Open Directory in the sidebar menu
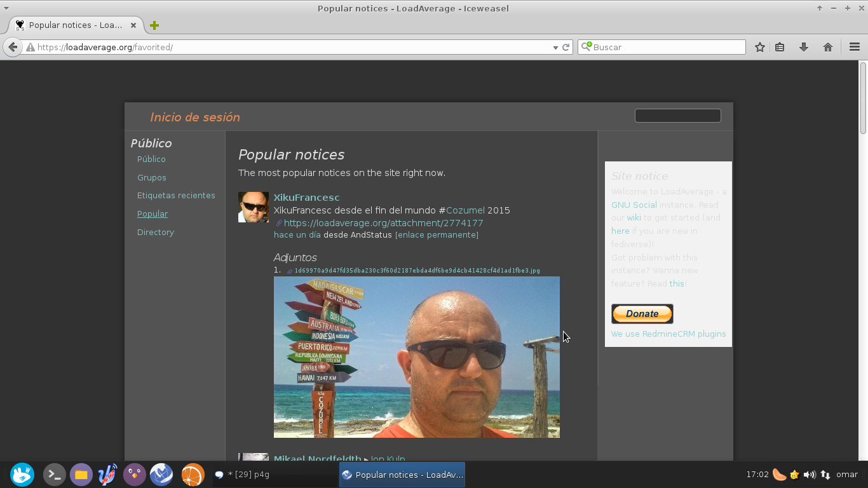Image resolution: width=868 pixels, height=488 pixels. coord(156,232)
